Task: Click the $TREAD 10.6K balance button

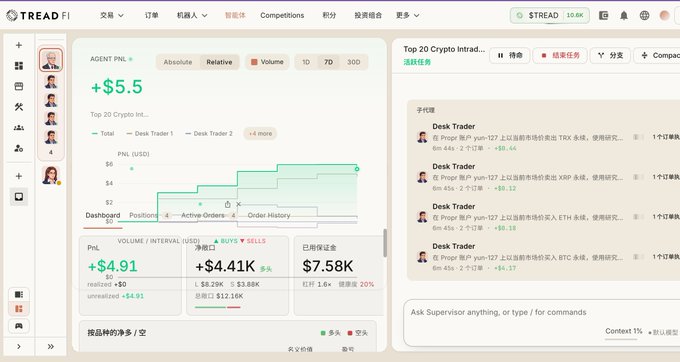Action: 549,15
